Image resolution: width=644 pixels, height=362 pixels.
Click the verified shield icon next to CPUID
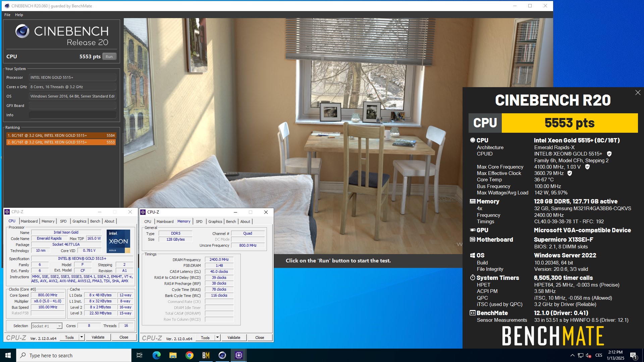[x=609, y=154]
